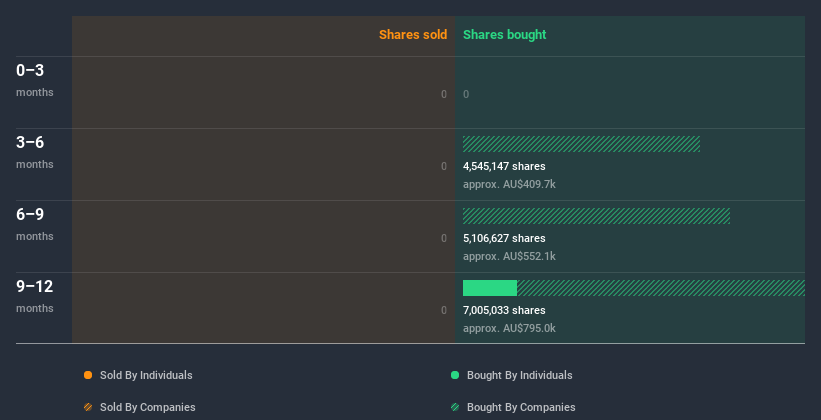Click the striped Sold By Companies icon

(x=88, y=407)
